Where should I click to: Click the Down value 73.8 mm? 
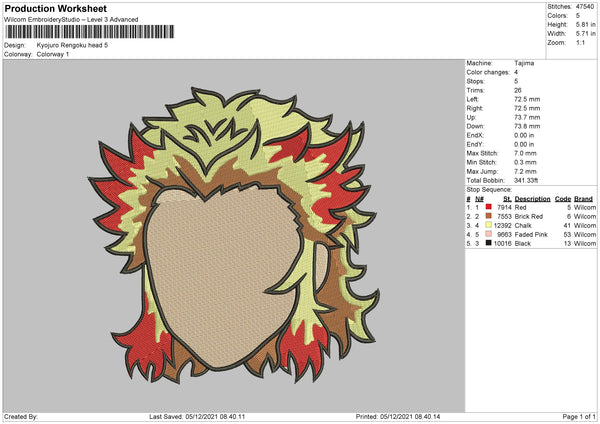tap(527, 126)
